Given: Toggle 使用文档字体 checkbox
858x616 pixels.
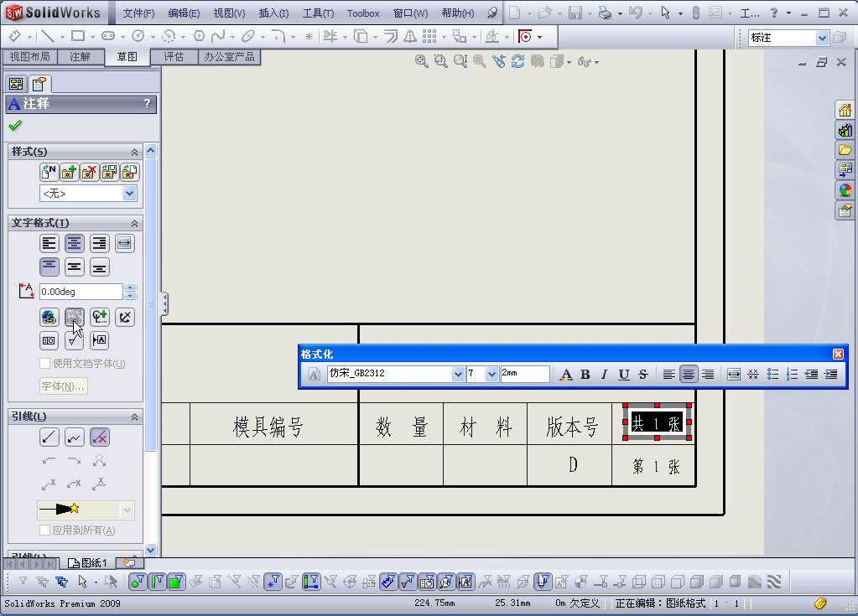Looking at the screenshot, I should tap(44, 364).
